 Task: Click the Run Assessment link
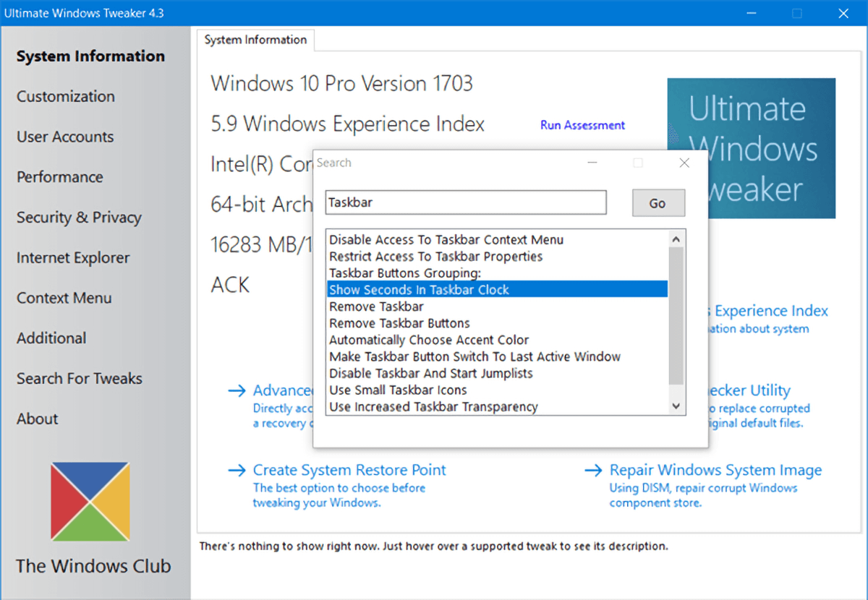(x=582, y=125)
